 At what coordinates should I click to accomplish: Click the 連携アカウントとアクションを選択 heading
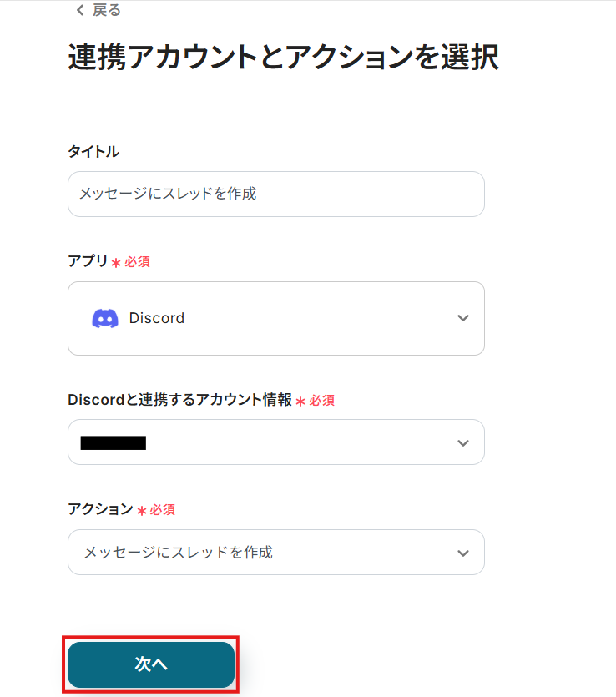283,58
